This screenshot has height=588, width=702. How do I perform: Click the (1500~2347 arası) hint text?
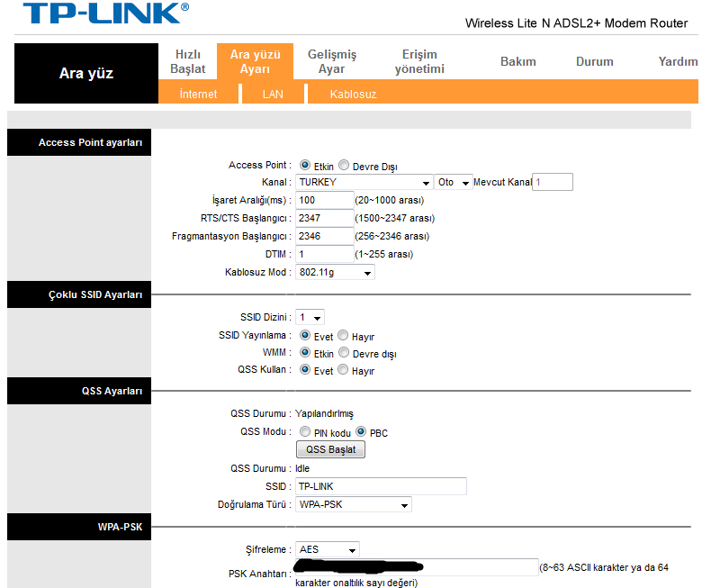coord(395,218)
